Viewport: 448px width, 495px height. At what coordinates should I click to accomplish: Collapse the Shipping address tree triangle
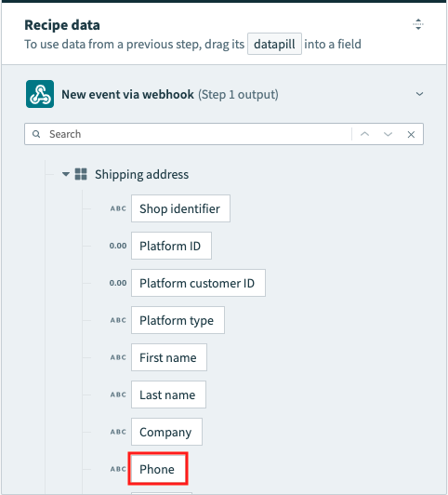point(66,174)
